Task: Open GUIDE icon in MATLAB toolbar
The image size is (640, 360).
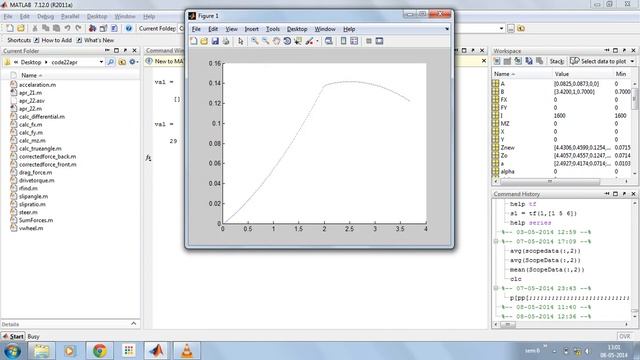Action: [x=103, y=28]
